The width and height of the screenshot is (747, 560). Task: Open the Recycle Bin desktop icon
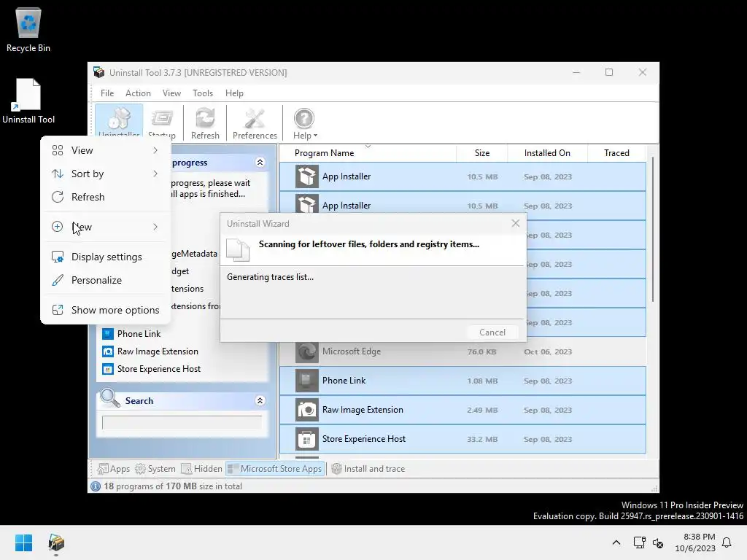click(x=28, y=29)
